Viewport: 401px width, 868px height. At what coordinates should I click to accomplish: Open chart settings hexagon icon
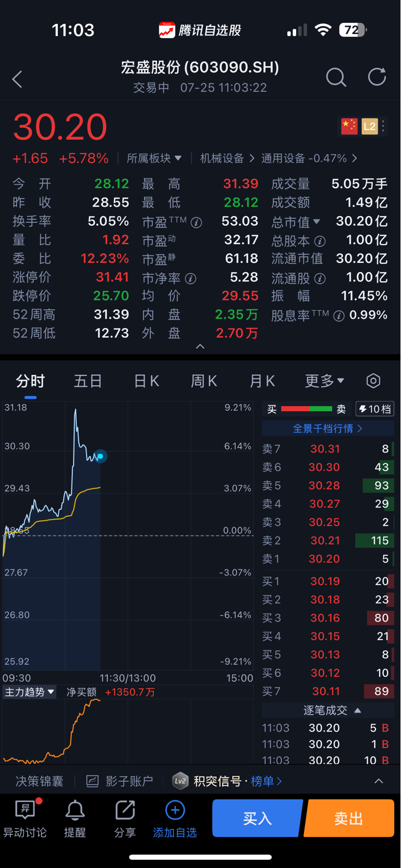point(373,381)
